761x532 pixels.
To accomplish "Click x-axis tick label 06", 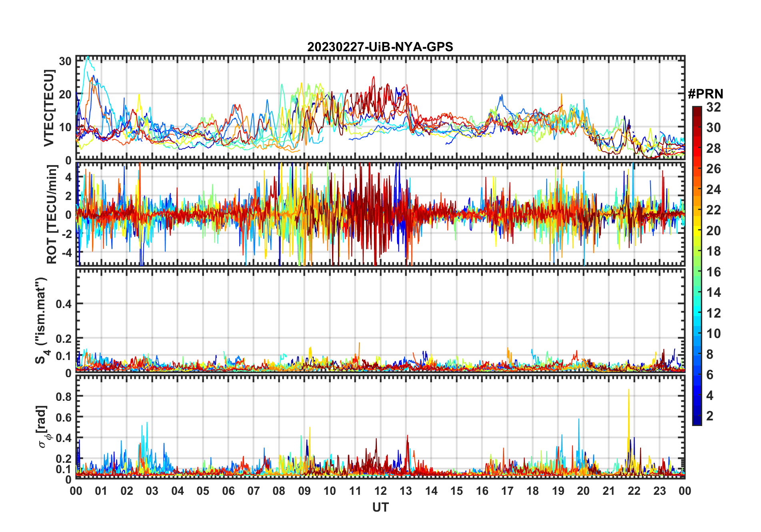I will [228, 491].
